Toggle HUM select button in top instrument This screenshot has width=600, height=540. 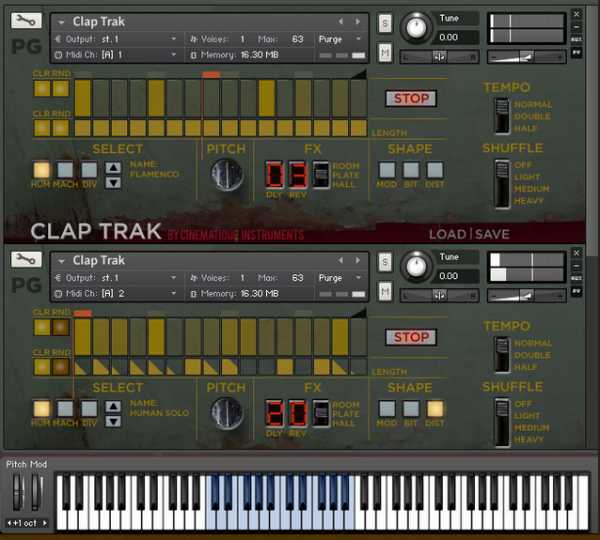click(41, 170)
